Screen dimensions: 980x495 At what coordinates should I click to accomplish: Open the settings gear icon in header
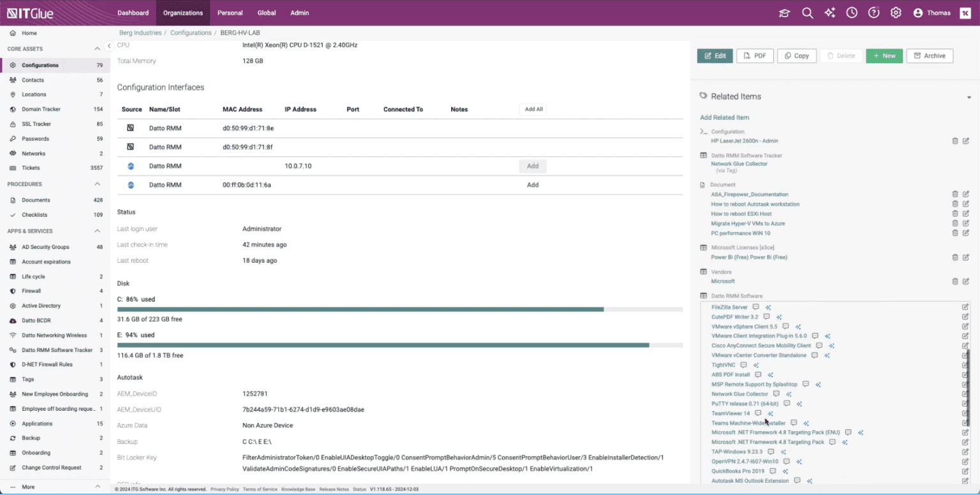pos(896,13)
